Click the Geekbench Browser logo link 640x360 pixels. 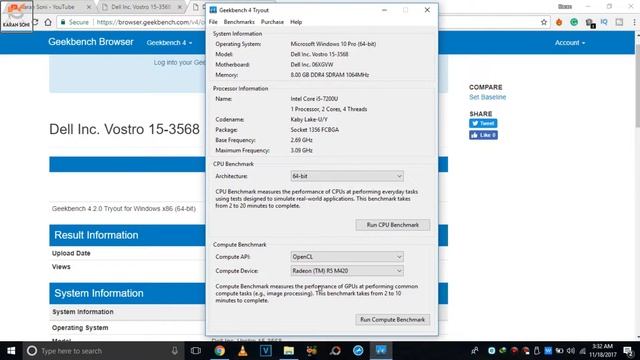click(x=91, y=42)
